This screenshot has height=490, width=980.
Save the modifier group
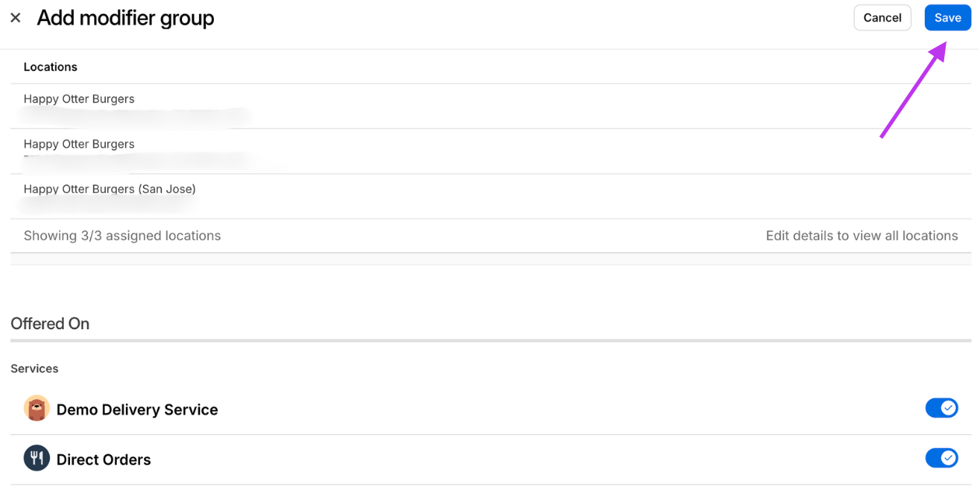click(947, 18)
